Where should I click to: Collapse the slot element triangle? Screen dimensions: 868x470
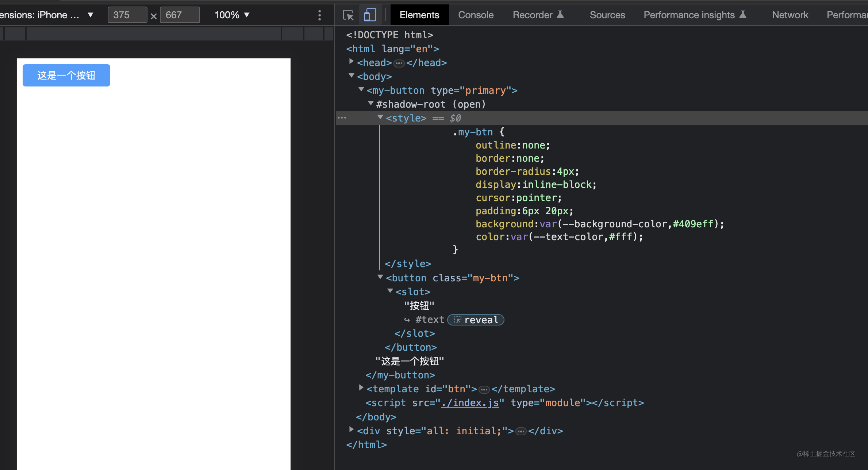point(390,291)
